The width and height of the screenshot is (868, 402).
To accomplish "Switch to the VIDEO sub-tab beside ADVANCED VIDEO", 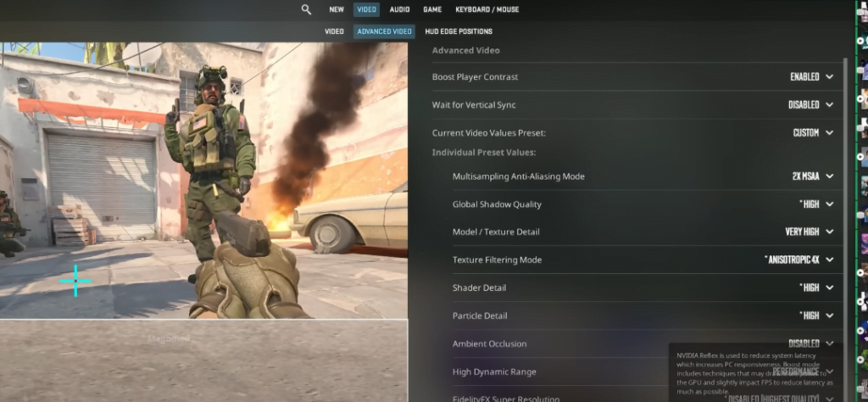I will [334, 31].
